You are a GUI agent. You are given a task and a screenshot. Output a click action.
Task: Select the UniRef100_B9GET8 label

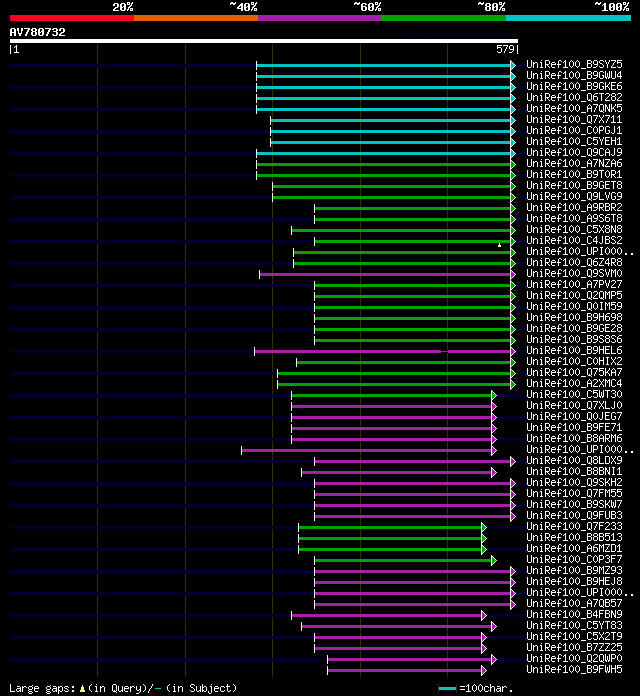tap(574, 185)
